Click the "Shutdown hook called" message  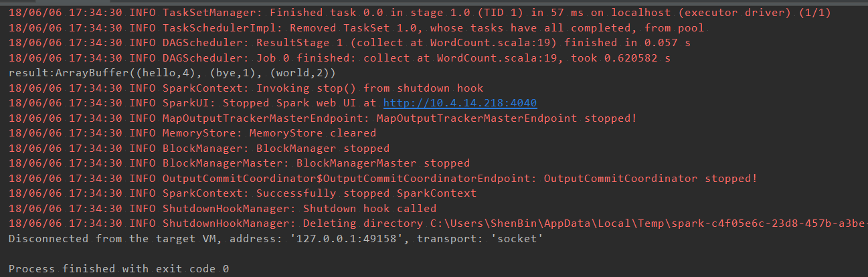coord(369,209)
